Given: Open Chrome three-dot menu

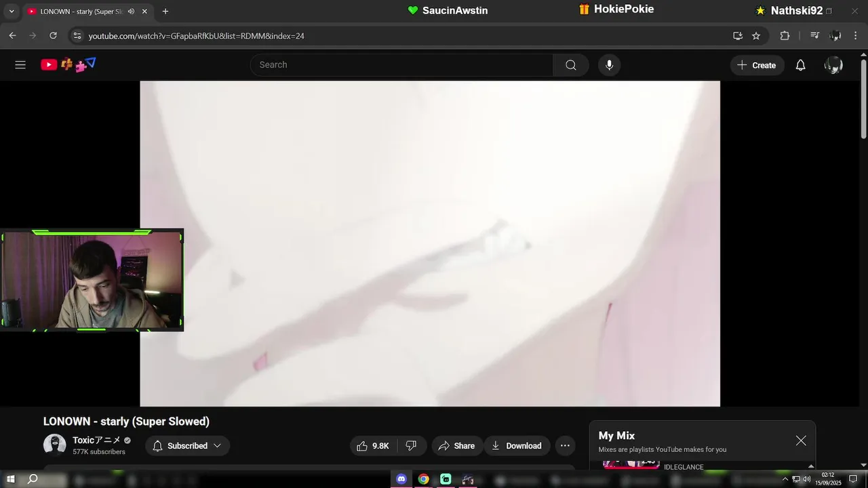Looking at the screenshot, I should pyautogui.click(x=856, y=36).
